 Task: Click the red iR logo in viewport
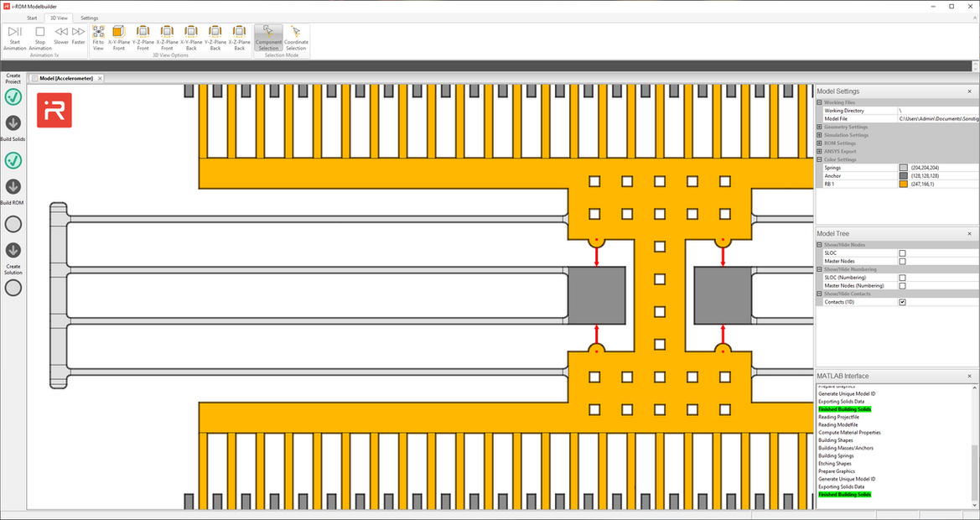(54, 110)
